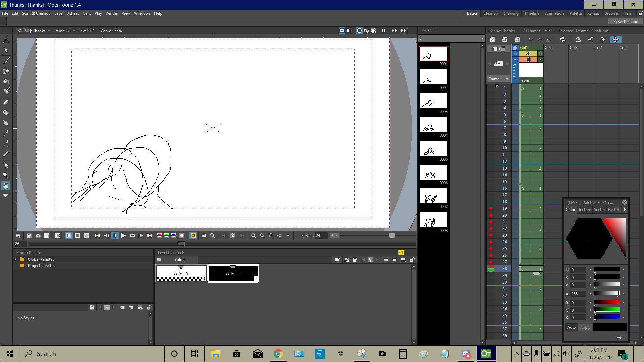Select level thumbnail 0005
The height and width of the screenshot is (362, 644).
(x=433, y=148)
